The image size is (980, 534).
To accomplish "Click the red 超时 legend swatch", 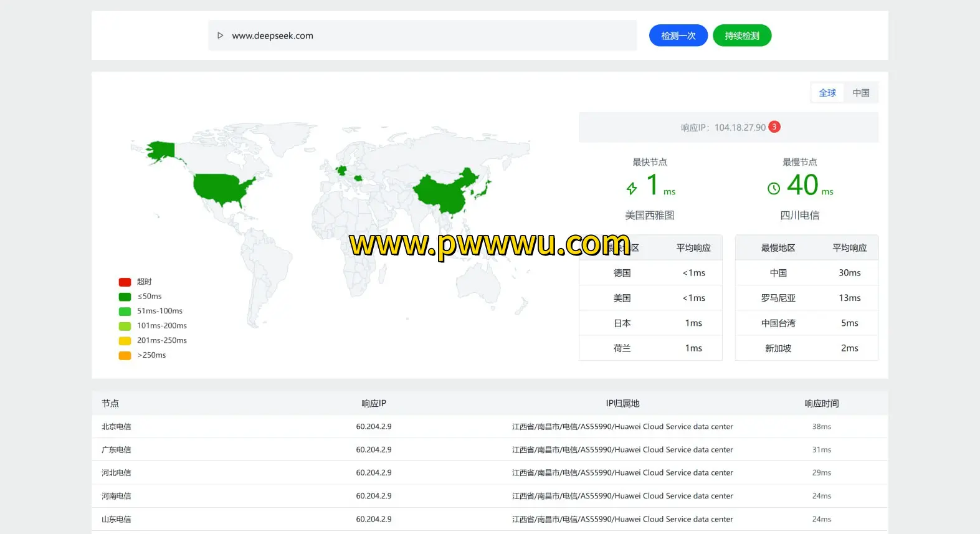I will point(125,282).
